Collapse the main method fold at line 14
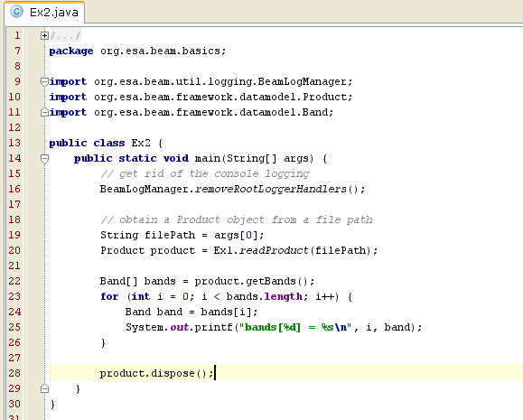This screenshot has width=523, height=420. pyautogui.click(x=44, y=159)
